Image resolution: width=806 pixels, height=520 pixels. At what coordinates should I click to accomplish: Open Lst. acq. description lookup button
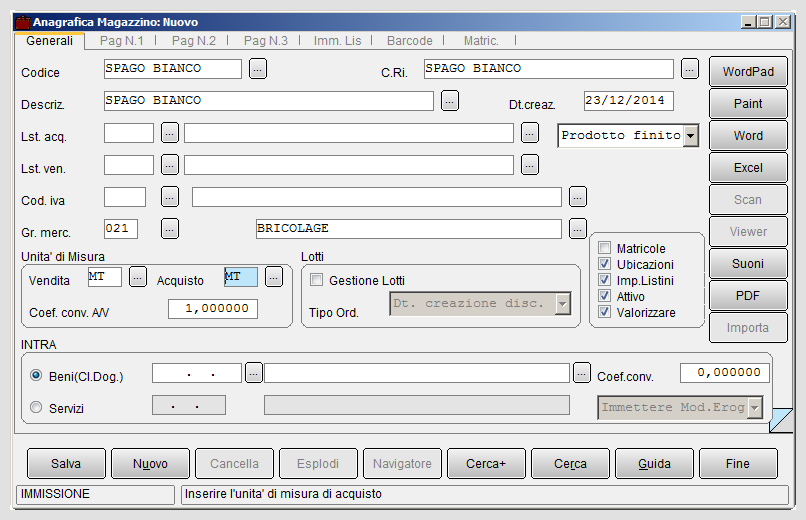point(530,133)
